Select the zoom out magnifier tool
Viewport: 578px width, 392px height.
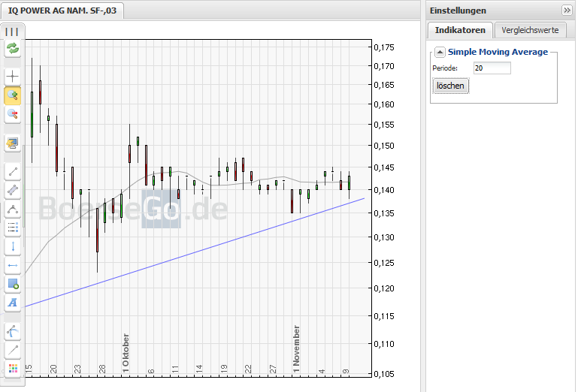pyautogui.click(x=13, y=114)
